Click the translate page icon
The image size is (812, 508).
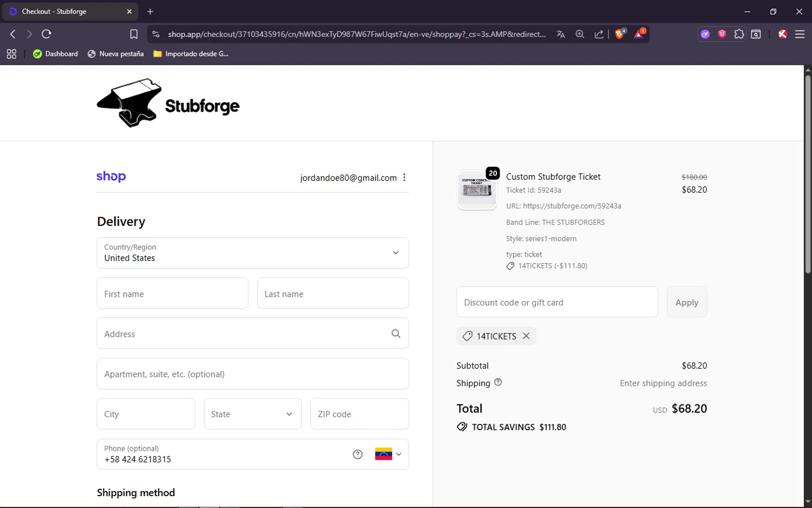[x=561, y=34]
